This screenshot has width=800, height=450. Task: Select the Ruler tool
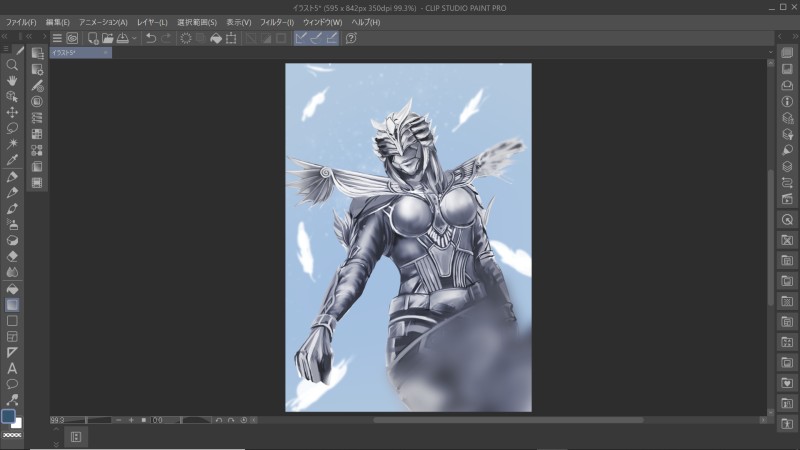click(12, 353)
